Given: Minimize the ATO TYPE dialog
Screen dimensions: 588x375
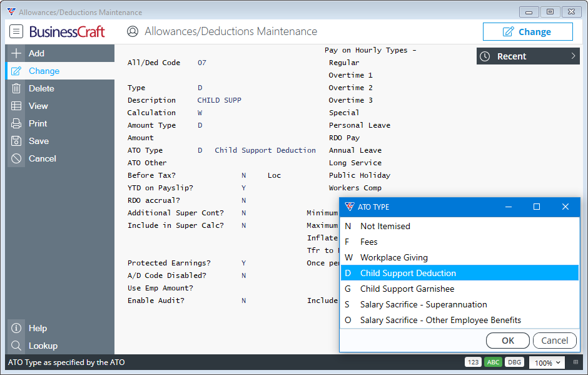Looking at the screenshot, I should pos(509,207).
